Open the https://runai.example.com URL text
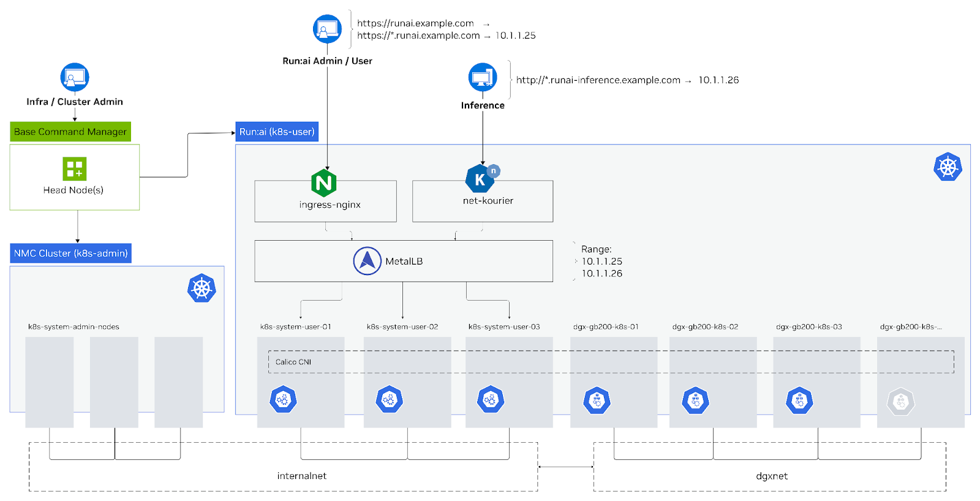 (415, 23)
